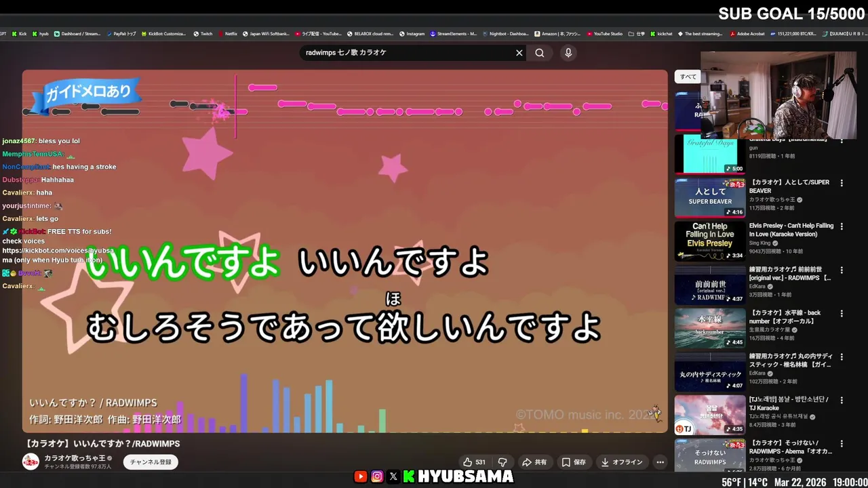The image size is (868, 488).
Task: Open the three-dot more actions menu under the video
Action: click(660, 462)
